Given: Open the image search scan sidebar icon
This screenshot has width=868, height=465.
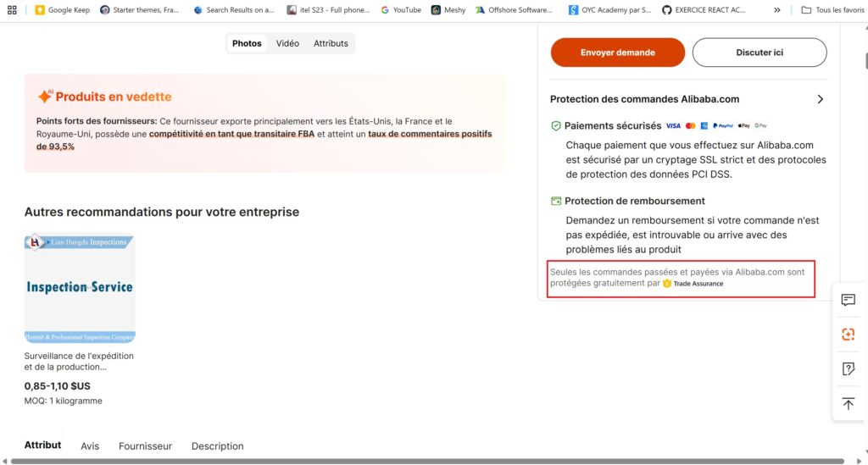Looking at the screenshot, I should [848, 335].
